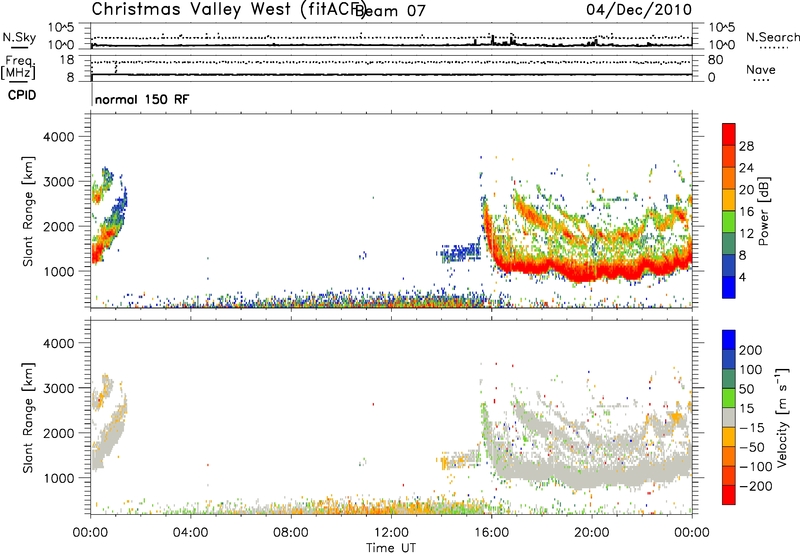Click the 'N.Sky' legend label
This screenshot has height=554, width=800.
tap(19, 37)
